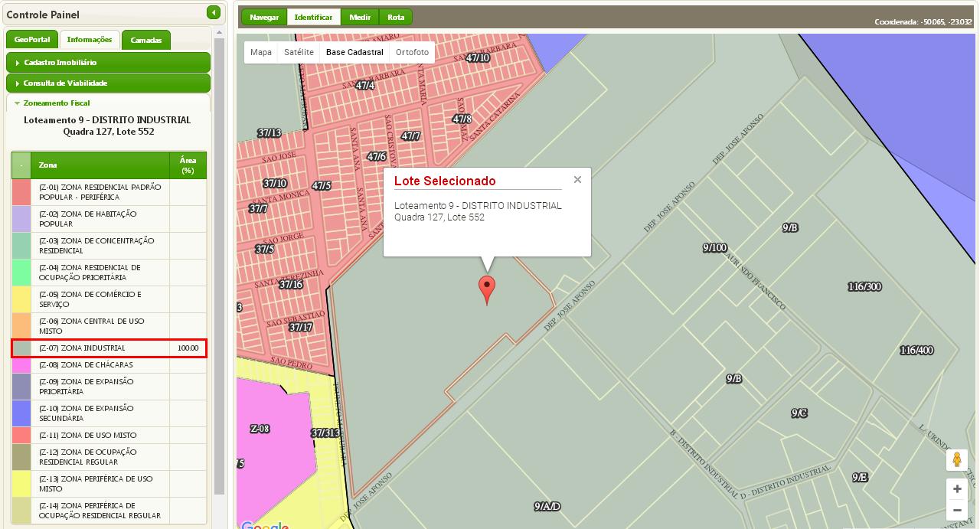Click the Z-01 zone color swatch

pos(21,192)
